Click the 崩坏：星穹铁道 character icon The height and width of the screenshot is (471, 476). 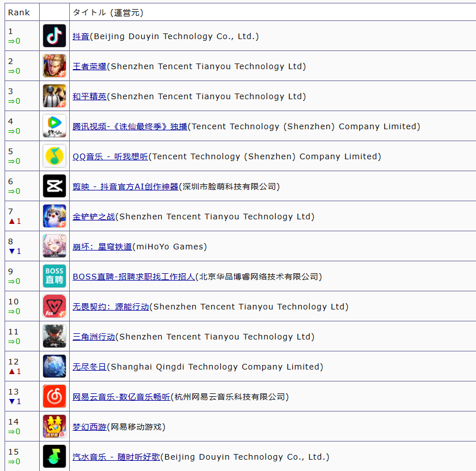54,246
